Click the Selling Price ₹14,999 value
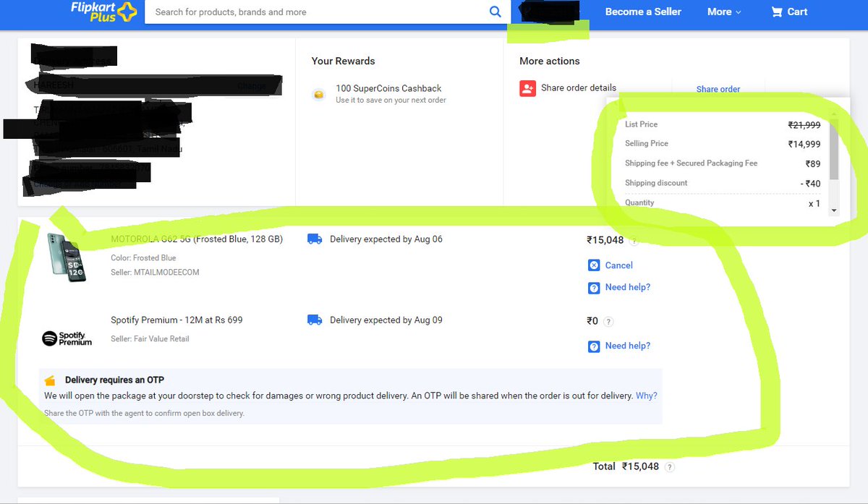The image size is (868, 504). [804, 144]
